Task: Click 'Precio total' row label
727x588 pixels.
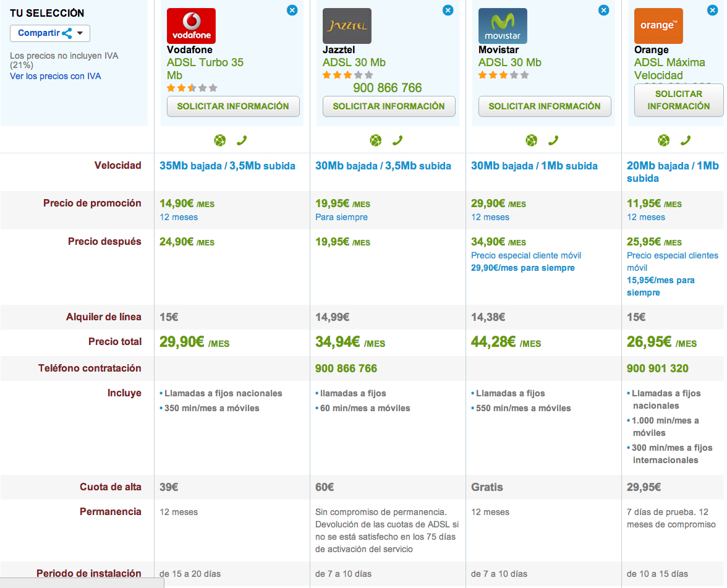Action: click(x=115, y=342)
